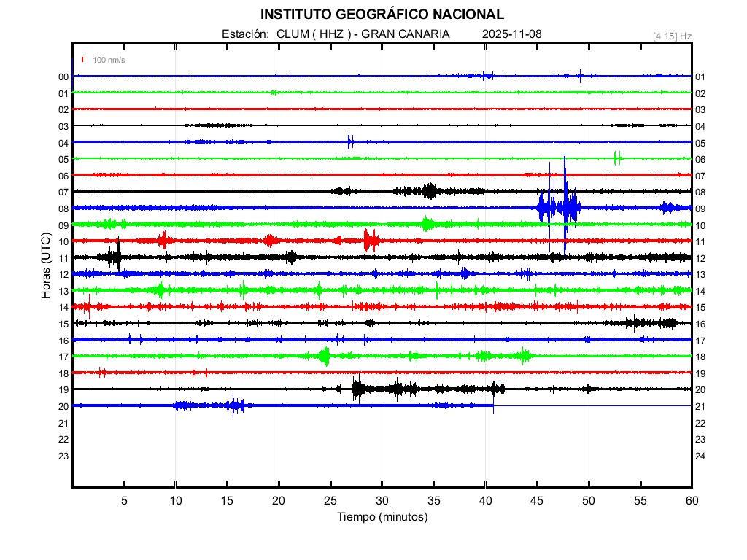Click the red 100 nm/s scale bar

click(x=83, y=60)
